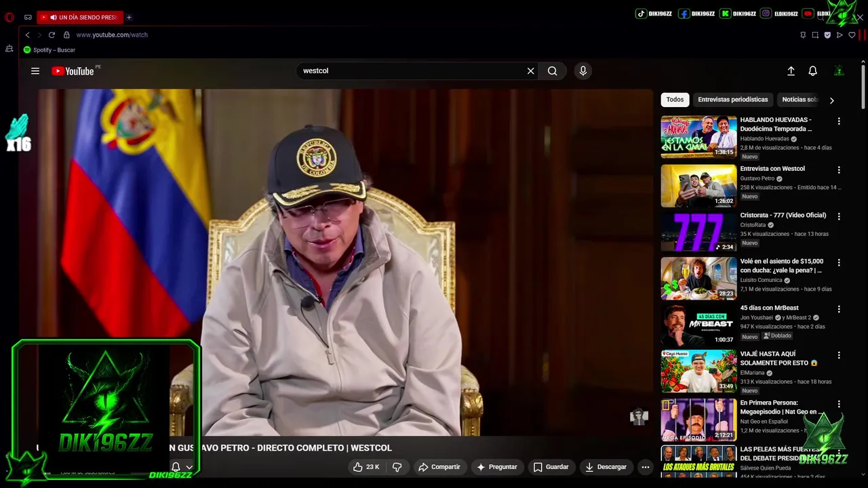Open the airplane seat video thumbnail
868x488 pixels.
[x=698, y=278]
